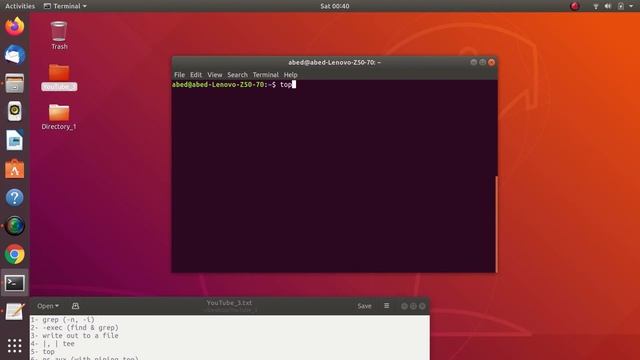640x360 pixels.
Task: Open the terminal Help menu
Action: [x=290, y=75]
